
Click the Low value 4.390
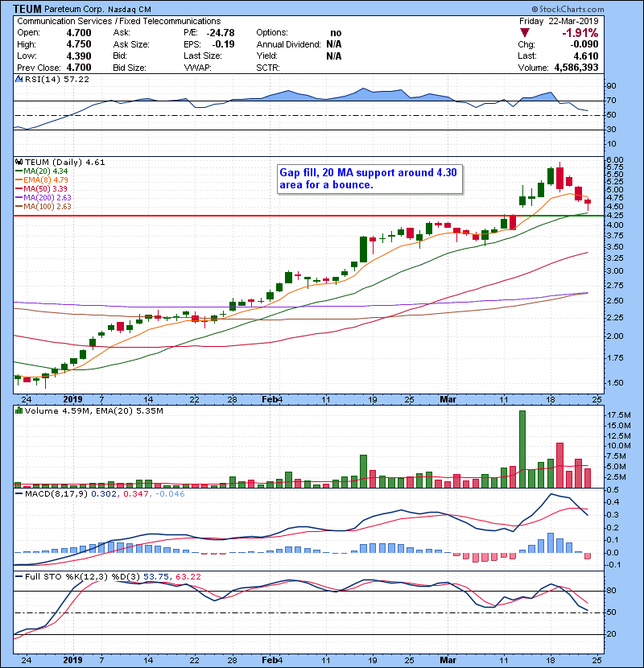tap(79, 56)
